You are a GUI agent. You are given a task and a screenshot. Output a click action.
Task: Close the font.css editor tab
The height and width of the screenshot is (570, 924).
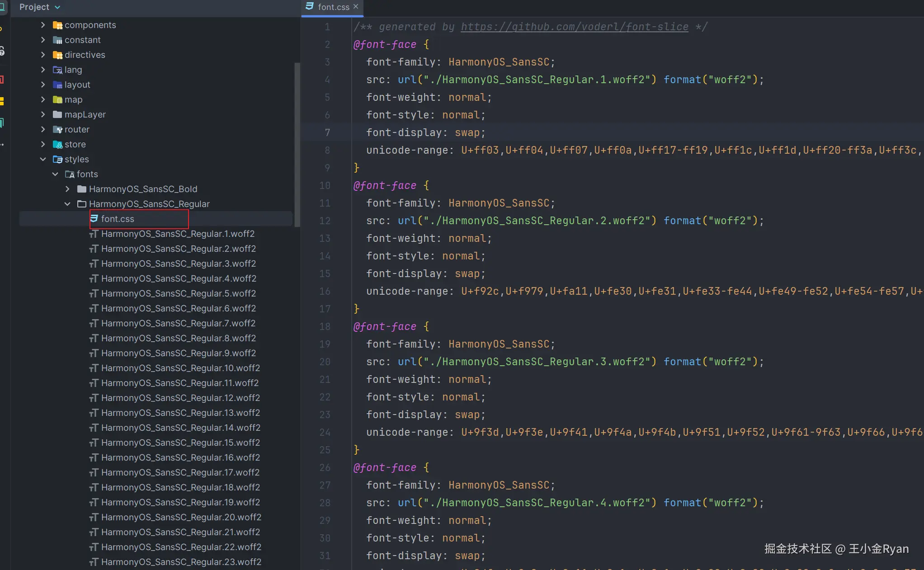click(x=356, y=6)
